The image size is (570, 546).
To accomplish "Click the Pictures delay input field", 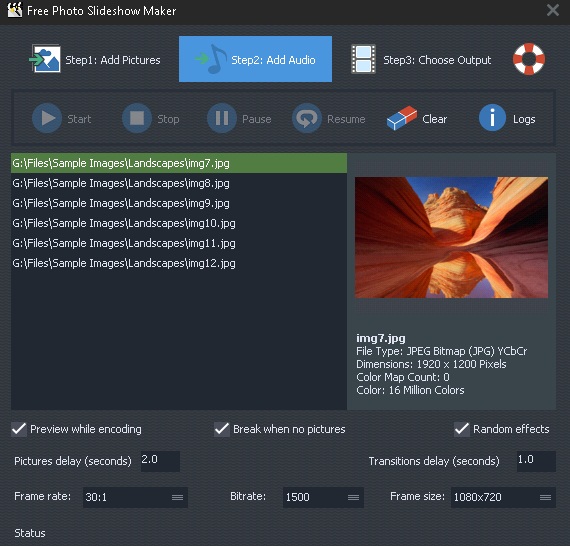I will tap(160, 461).
